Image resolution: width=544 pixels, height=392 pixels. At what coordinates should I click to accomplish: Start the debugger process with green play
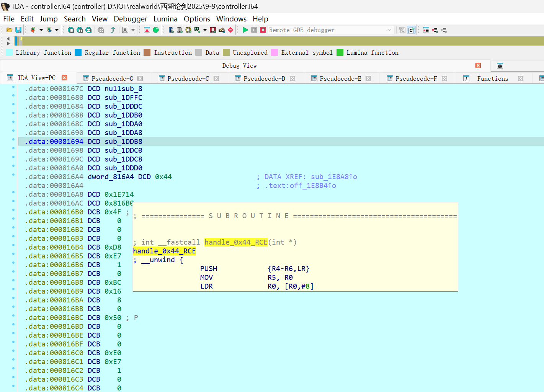click(x=245, y=30)
